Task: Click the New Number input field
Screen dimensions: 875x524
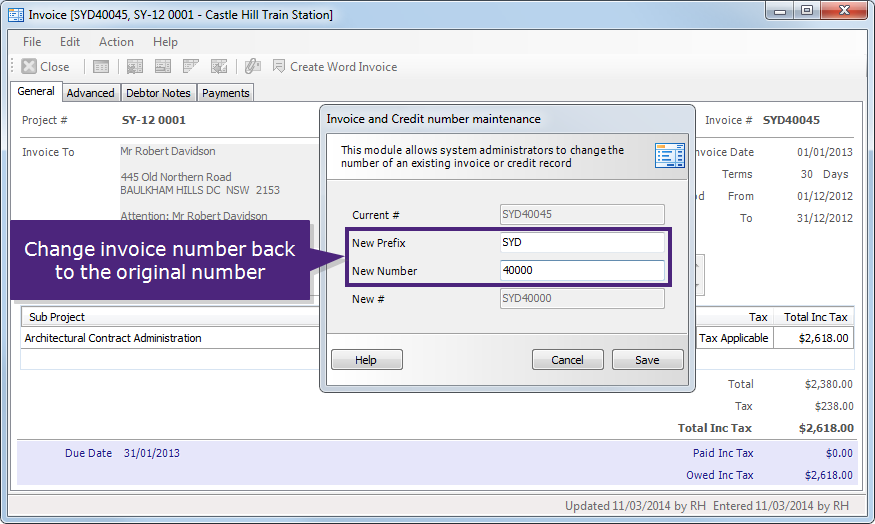Action: (x=582, y=270)
